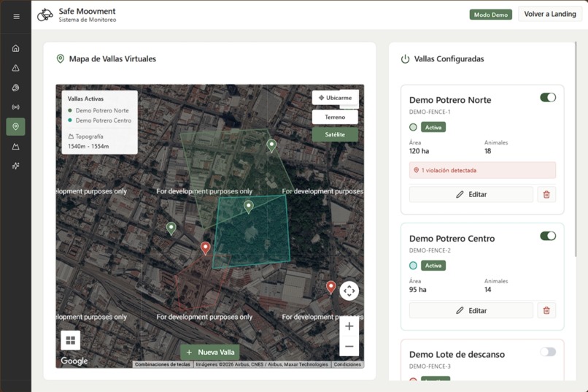Click the Potrero Centro color circle
Image resolution: width=588 pixels, height=392 pixels.
(x=413, y=266)
